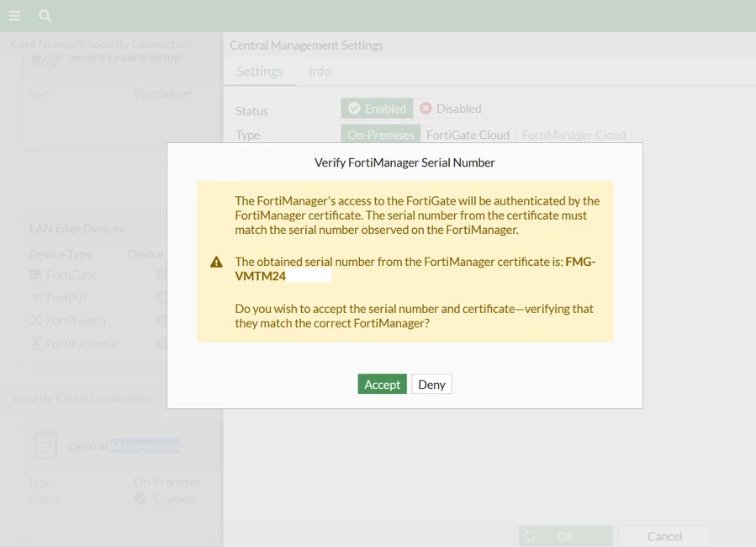The height and width of the screenshot is (547, 756).
Task: Set Status to Enabled
Action: (377, 109)
